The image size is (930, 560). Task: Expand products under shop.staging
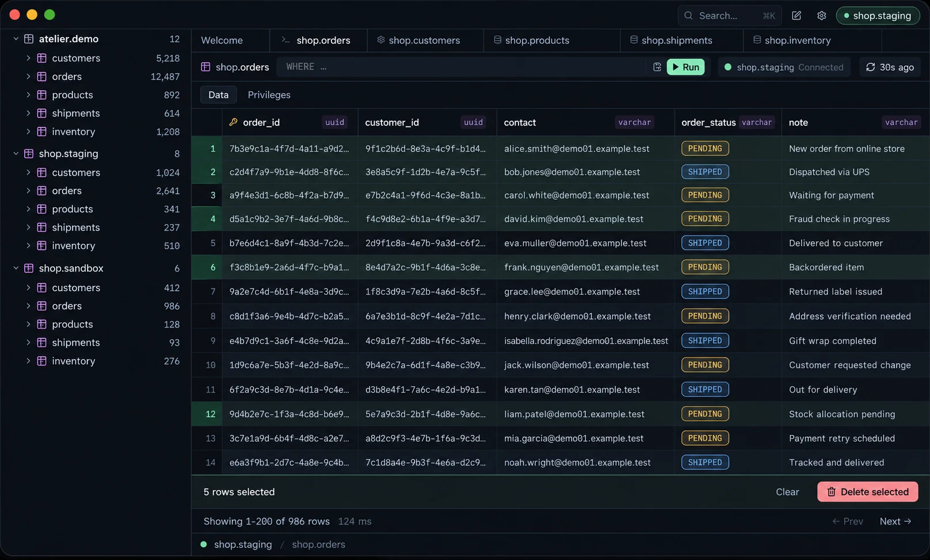click(28, 209)
